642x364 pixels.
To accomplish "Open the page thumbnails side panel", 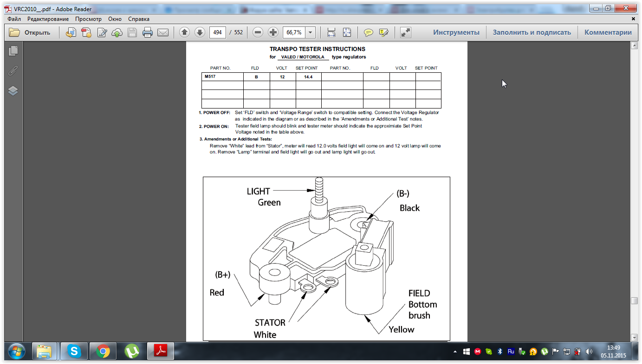I will (x=13, y=51).
